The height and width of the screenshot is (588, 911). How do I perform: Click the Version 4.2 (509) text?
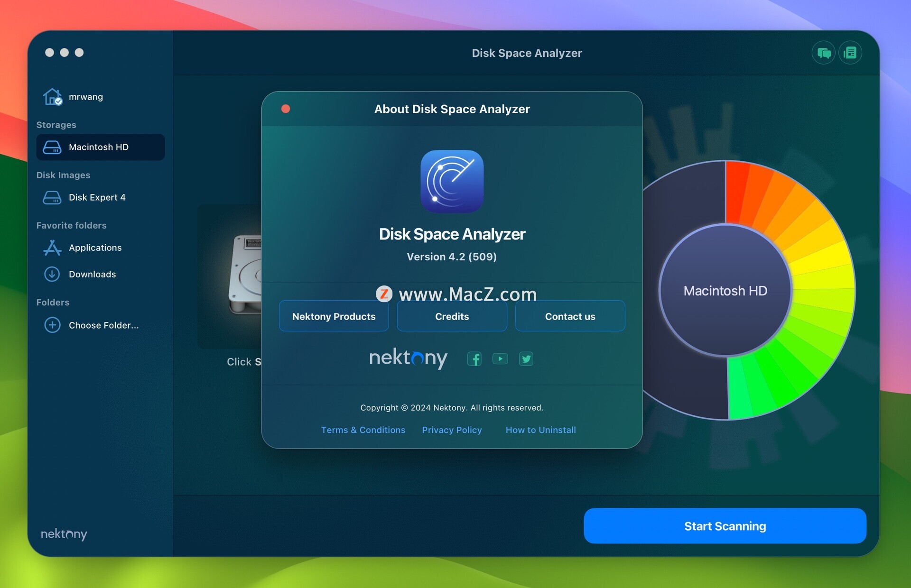pyautogui.click(x=452, y=257)
